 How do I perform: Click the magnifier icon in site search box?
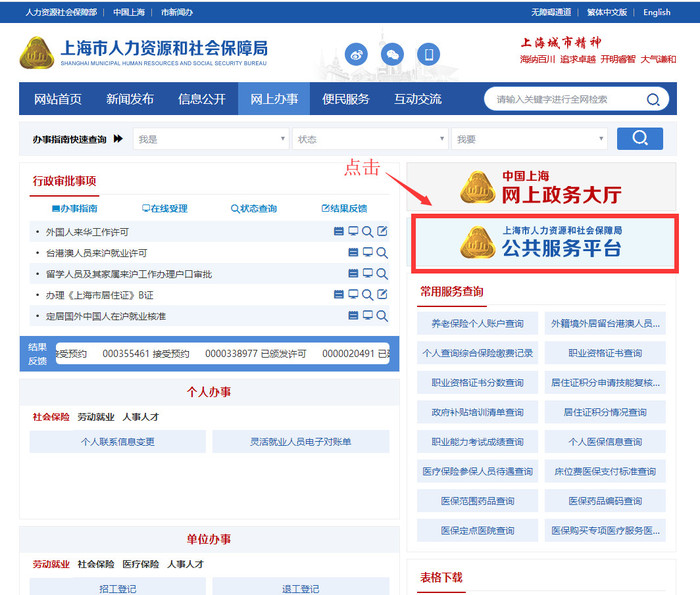tap(653, 99)
